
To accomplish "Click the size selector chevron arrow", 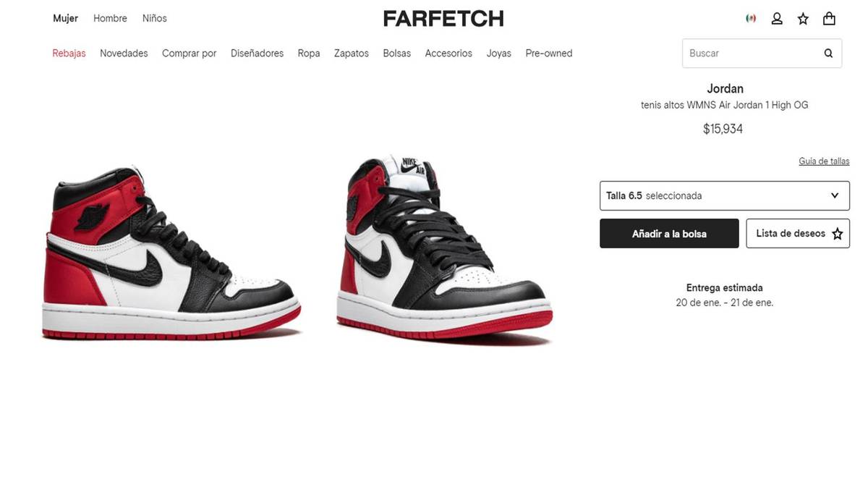I will tap(835, 195).
